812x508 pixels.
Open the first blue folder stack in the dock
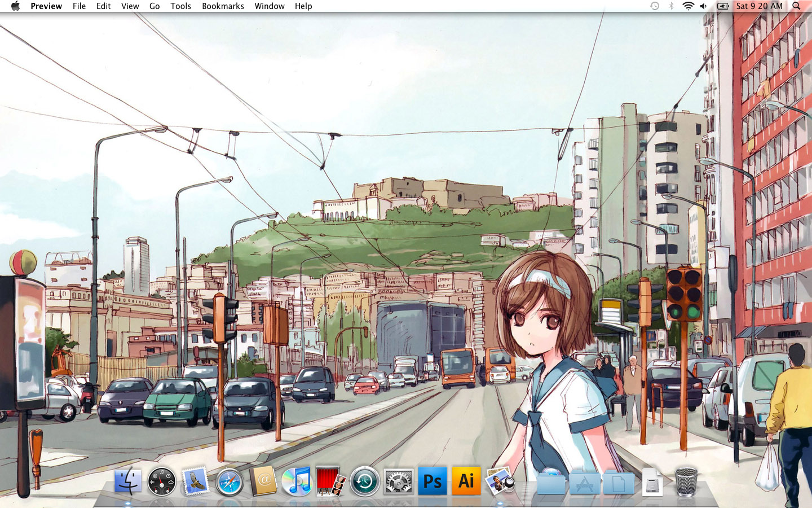pyautogui.click(x=551, y=481)
